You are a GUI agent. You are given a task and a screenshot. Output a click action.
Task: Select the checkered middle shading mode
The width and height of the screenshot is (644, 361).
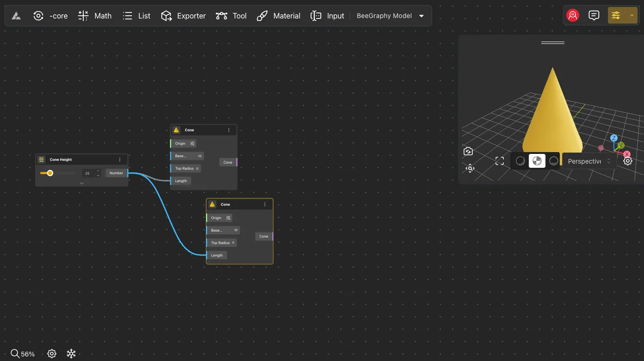coord(537,161)
